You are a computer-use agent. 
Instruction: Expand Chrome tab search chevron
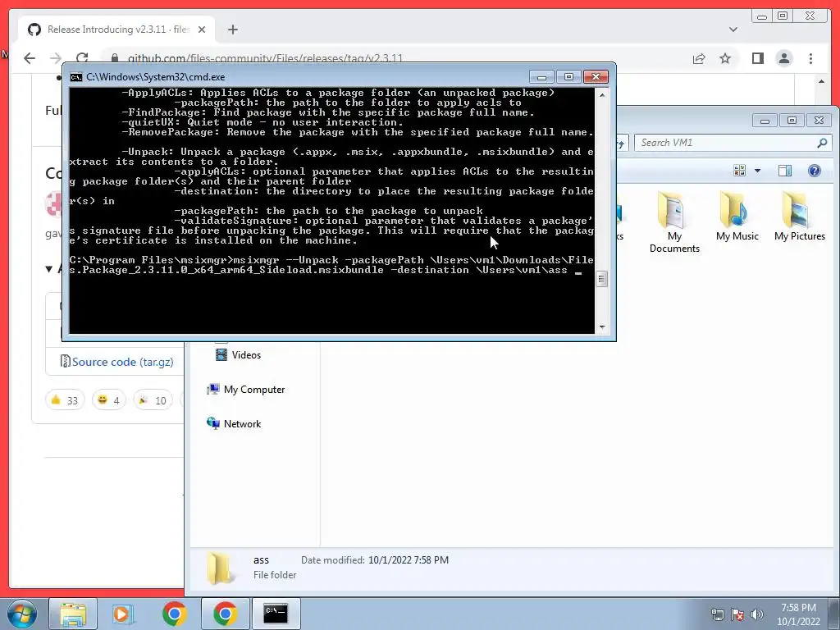733,30
